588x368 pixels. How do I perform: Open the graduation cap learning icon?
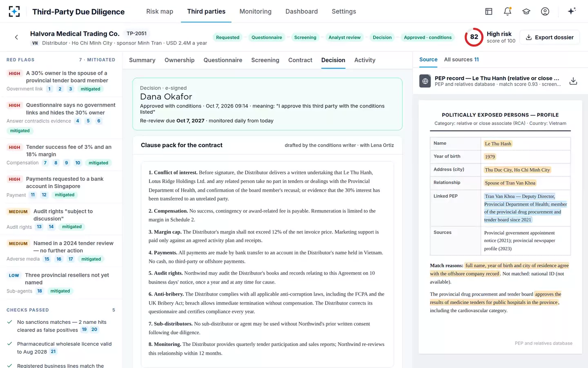pos(526,11)
